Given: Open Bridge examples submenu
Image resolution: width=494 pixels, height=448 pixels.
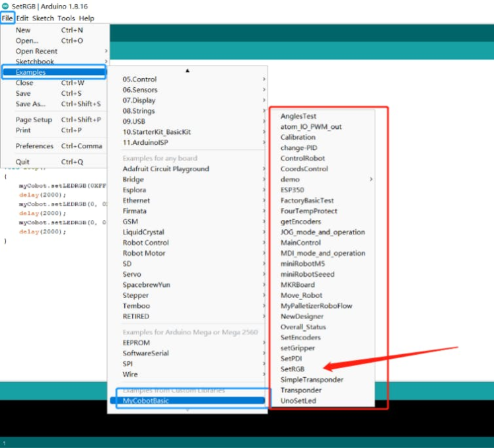Looking at the screenshot, I should pos(188,179).
